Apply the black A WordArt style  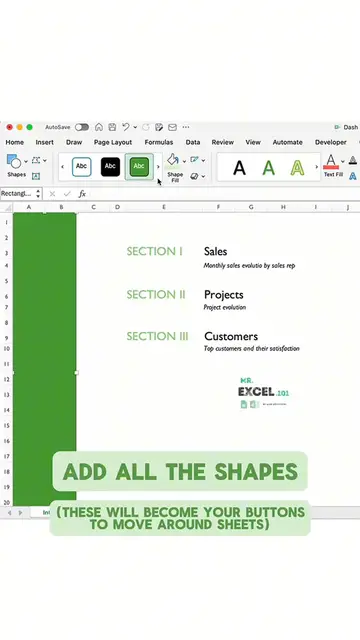point(240,167)
